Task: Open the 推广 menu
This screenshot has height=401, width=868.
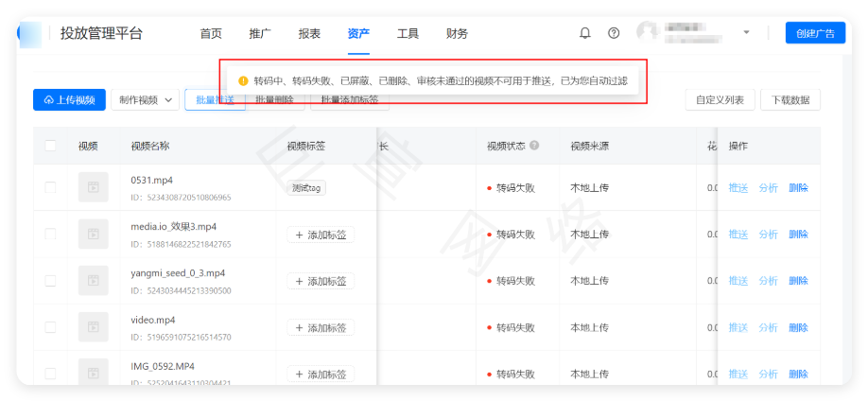Action: click(x=260, y=34)
